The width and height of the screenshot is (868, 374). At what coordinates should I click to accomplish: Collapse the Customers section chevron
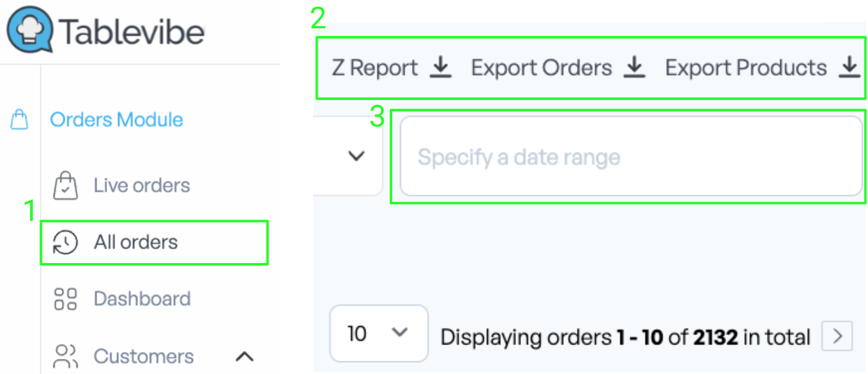tap(244, 356)
